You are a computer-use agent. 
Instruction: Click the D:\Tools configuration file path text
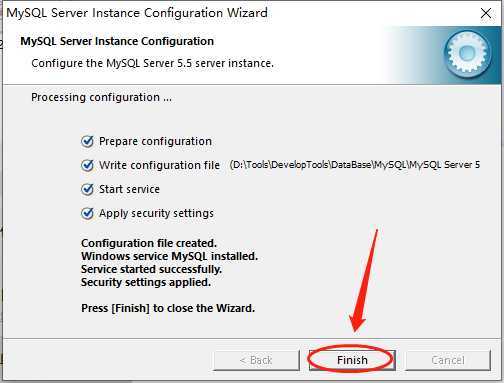[x=355, y=165]
